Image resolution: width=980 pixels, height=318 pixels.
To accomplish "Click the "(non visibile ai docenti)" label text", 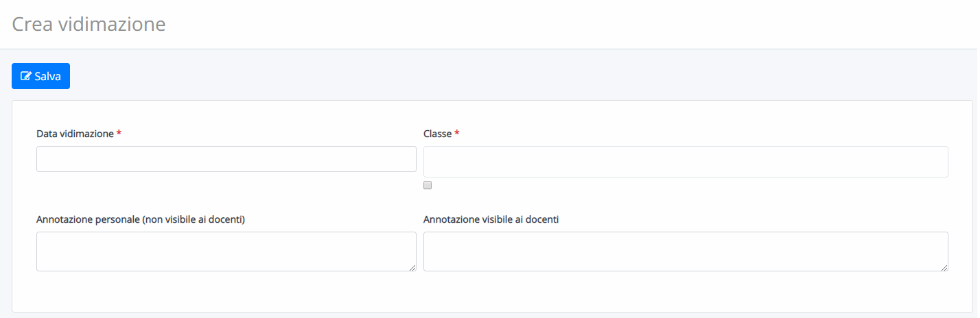I will pos(194,219).
